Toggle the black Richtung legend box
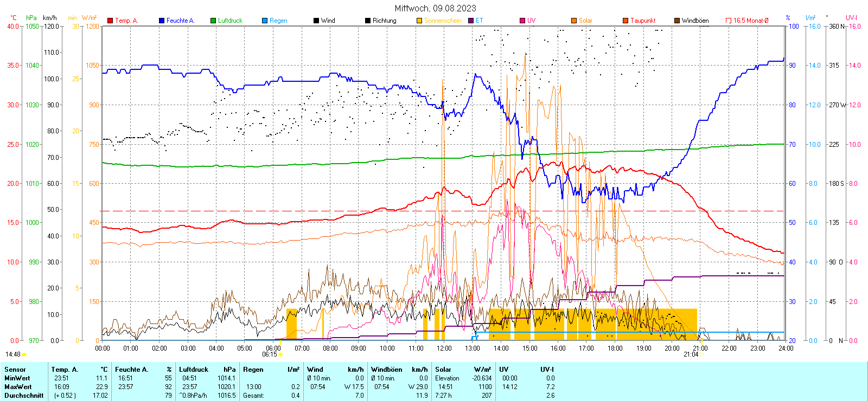Viewport: 868px width, 401px height. 368,21
